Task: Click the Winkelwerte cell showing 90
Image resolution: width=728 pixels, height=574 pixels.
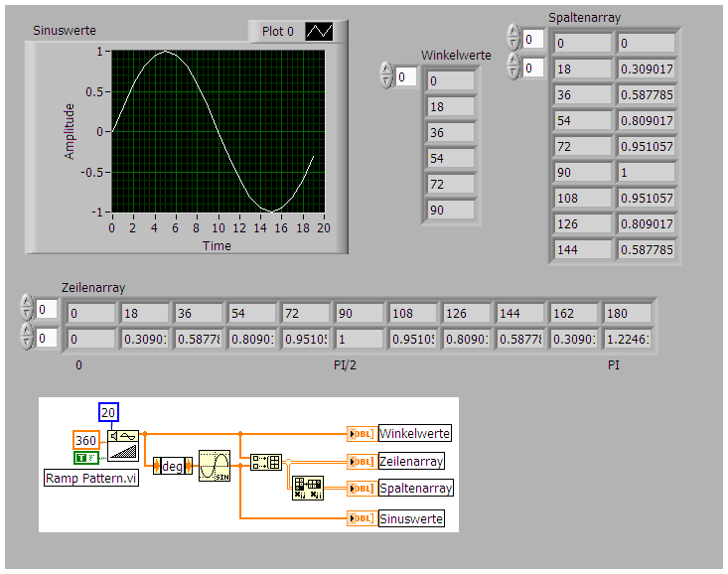Action: pyautogui.click(x=451, y=210)
